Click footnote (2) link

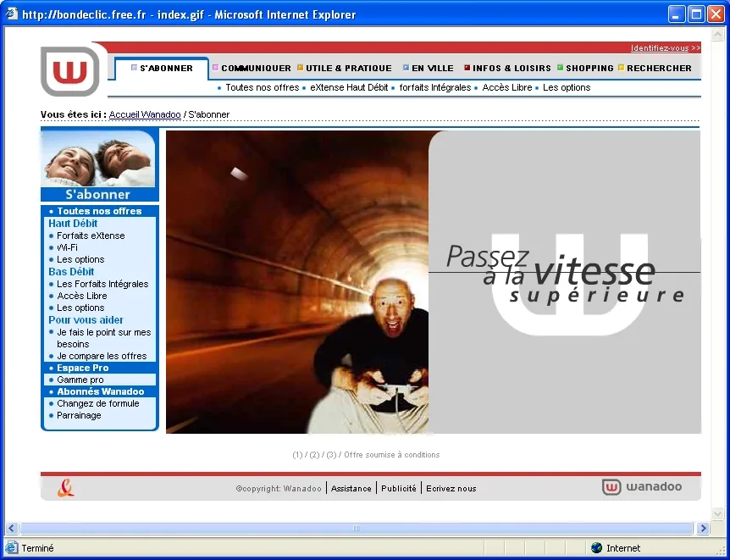click(x=314, y=455)
